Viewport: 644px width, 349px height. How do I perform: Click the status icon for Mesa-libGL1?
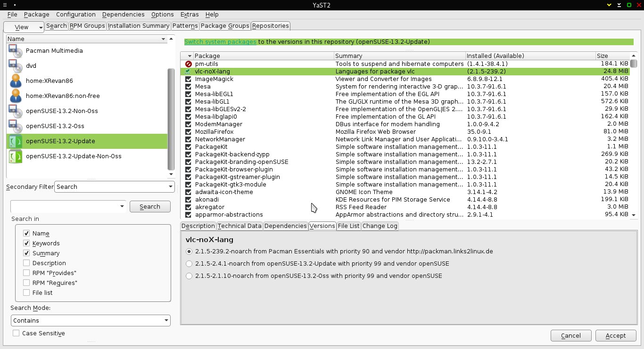[189, 102]
